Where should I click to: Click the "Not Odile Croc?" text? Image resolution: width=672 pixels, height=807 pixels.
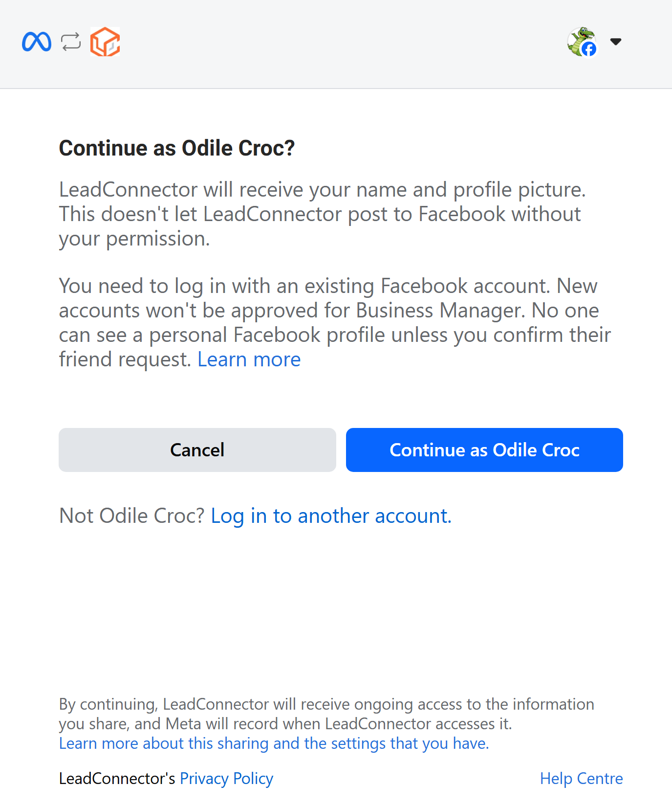pos(131,516)
